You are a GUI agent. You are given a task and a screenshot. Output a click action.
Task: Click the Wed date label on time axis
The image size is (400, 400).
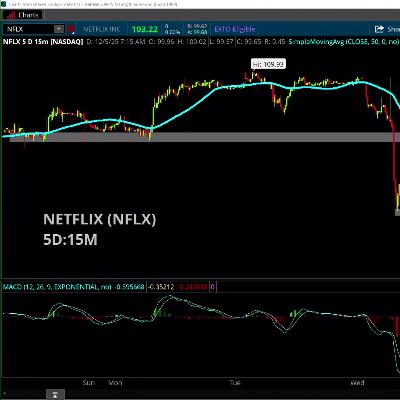coord(357,383)
